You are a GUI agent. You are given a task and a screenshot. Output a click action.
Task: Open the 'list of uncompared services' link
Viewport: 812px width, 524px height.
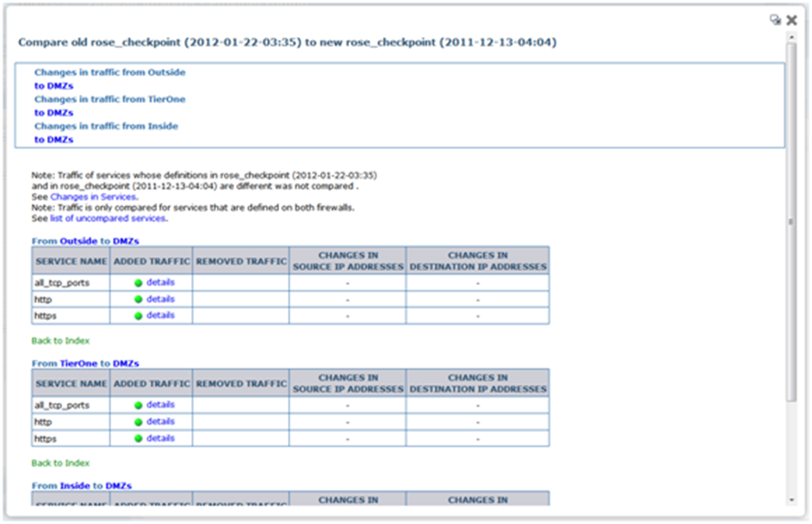click(108, 218)
